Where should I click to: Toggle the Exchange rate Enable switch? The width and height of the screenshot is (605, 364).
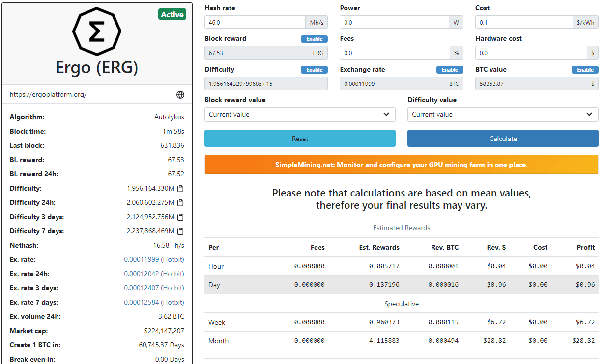click(450, 70)
